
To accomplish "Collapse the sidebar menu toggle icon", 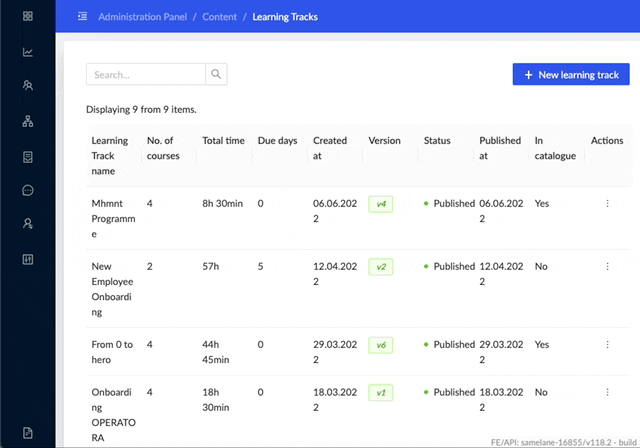I will coord(82,17).
